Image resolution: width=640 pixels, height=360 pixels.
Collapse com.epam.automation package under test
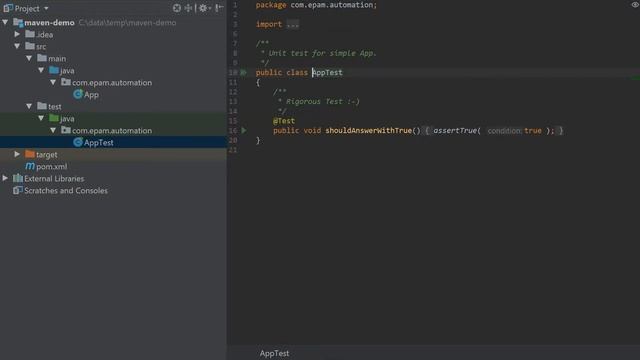click(x=53, y=130)
